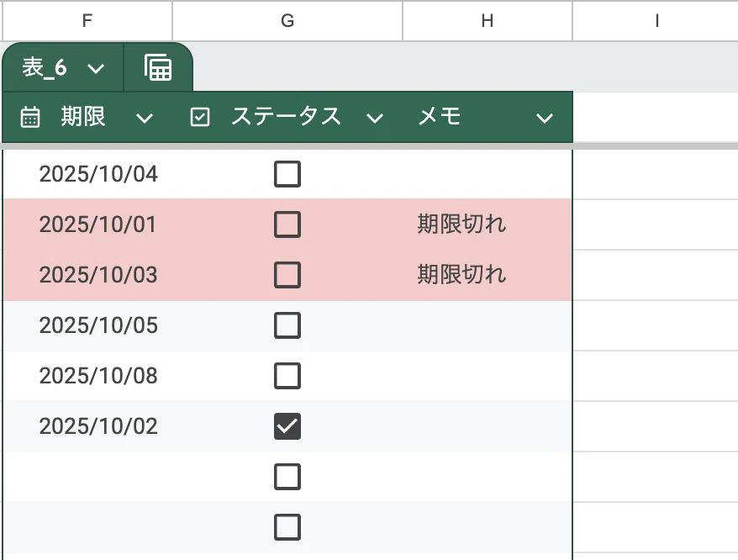Click the checkbox type icon in the ステータス header
The width and height of the screenshot is (738, 560).
click(200, 117)
